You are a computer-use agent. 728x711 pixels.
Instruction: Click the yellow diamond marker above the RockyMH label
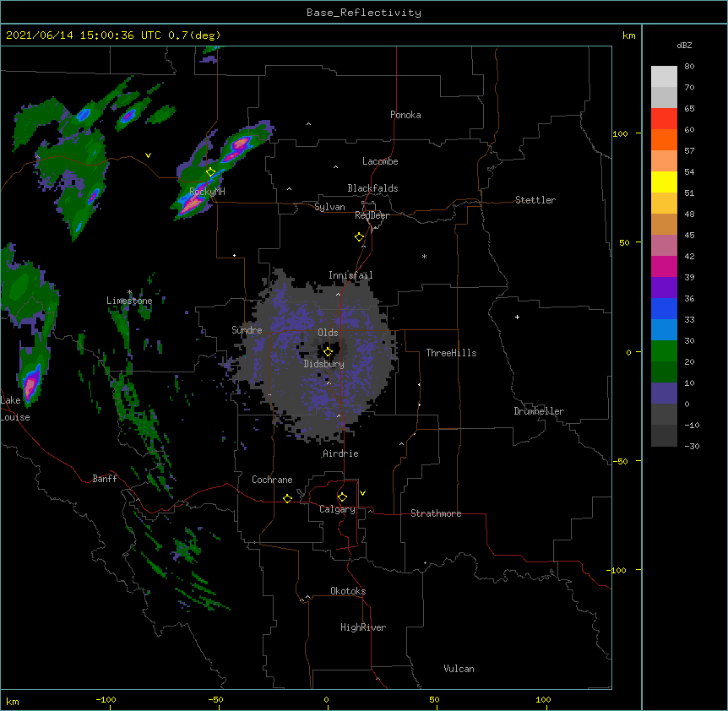click(211, 172)
